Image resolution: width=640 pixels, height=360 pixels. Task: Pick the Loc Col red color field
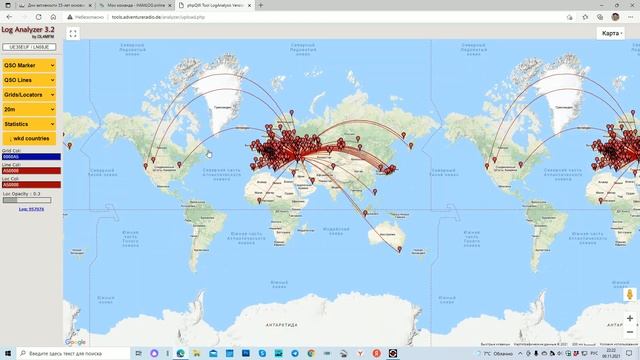31,185
